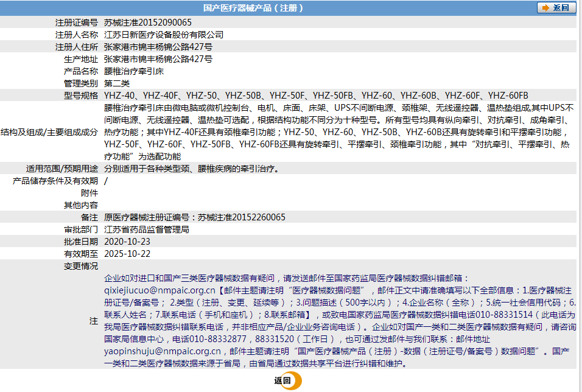582x392 pixels.
Task: Select the address in the 注册人住所 row
Action: click(158, 47)
